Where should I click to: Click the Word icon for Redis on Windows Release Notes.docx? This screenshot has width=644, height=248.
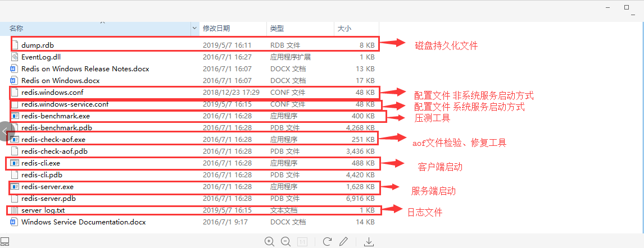pyautogui.click(x=15, y=69)
